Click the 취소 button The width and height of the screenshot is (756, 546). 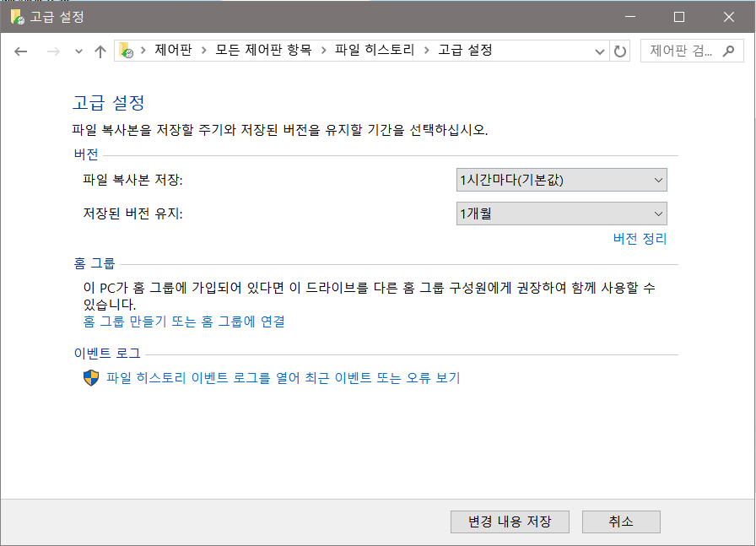(621, 522)
